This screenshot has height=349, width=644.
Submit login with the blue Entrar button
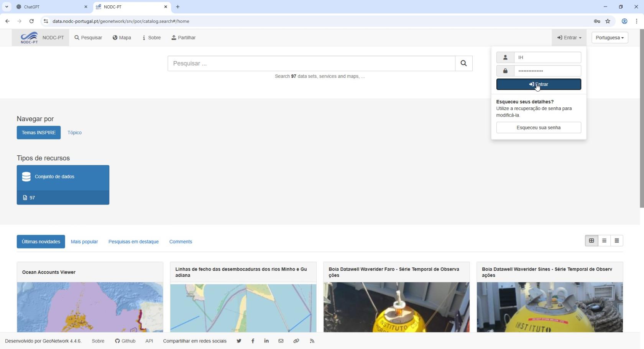[539, 84]
